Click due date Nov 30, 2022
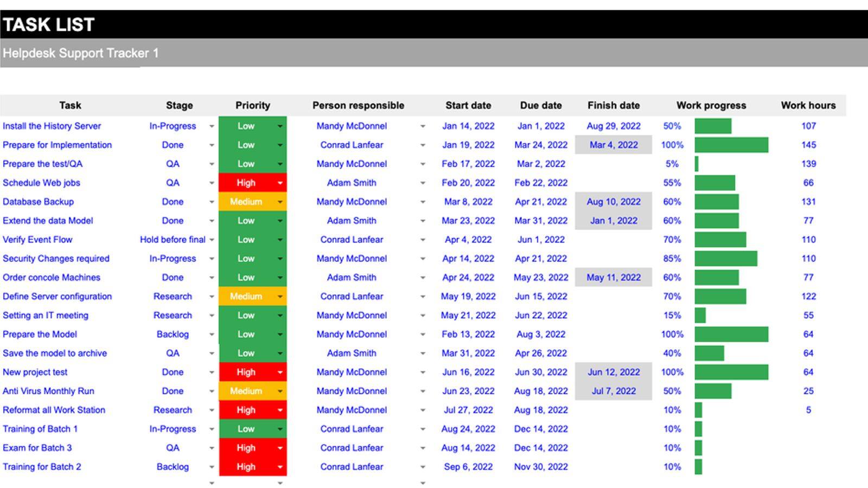Screen dimensions: 868x488 pos(541,467)
